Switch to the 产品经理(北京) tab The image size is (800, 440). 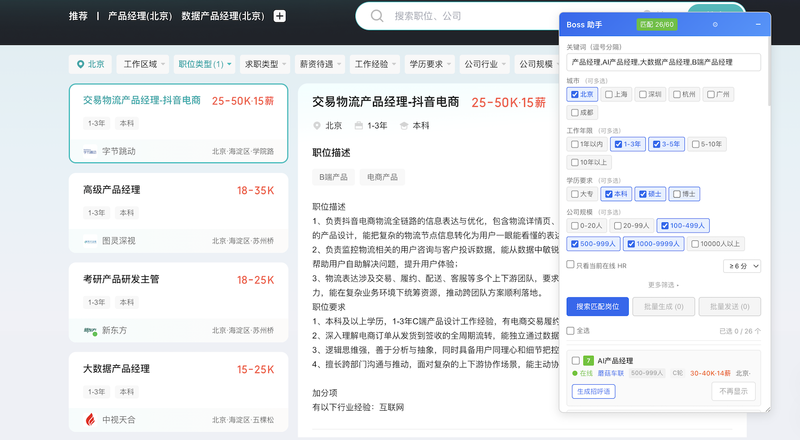140,16
